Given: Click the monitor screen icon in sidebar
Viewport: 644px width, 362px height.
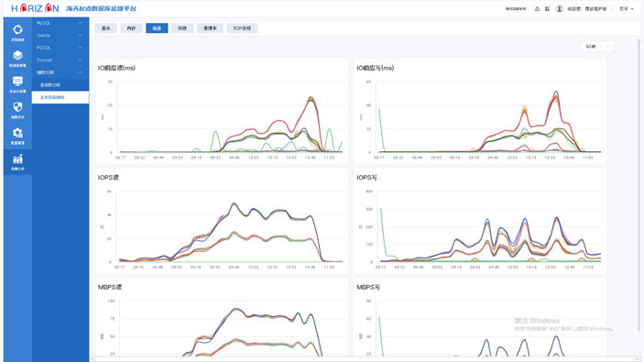Looking at the screenshot, I should tap(17, 82).
